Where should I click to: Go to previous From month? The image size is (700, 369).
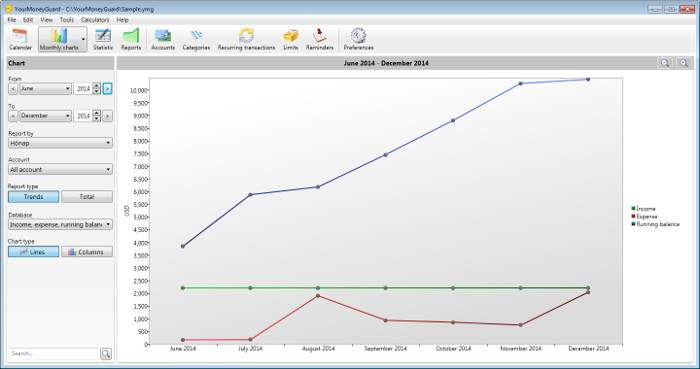pyautogui.click(x=13, y=89)
